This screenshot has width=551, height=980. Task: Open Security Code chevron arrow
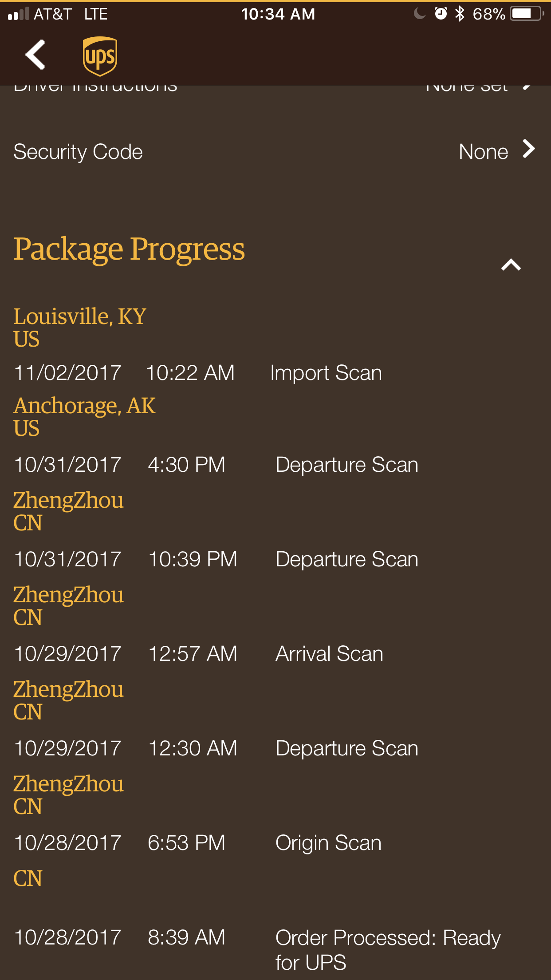pyautogui.click(x=528, y=149)
